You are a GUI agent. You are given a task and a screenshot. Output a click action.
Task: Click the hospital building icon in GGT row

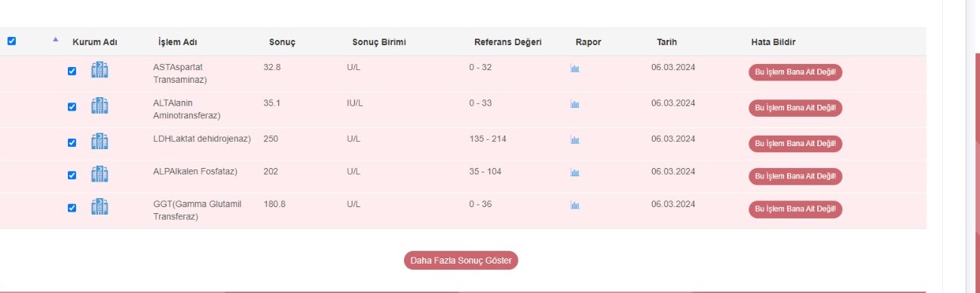point(100,206)
